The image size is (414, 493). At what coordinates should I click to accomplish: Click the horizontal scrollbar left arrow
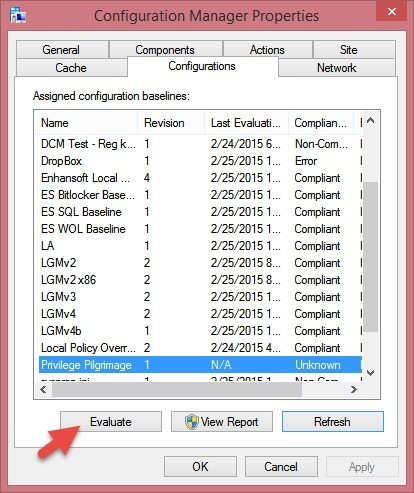43,389
